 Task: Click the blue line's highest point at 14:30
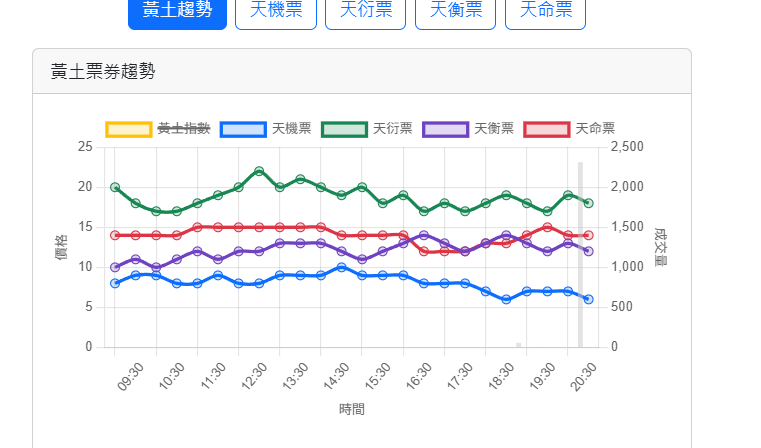coord(342,267)
